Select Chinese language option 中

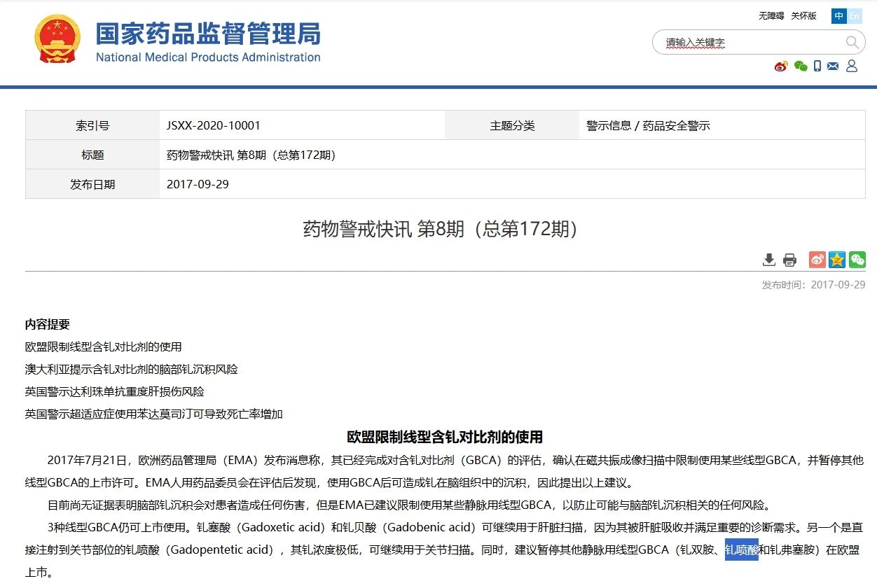click(838, 15)
